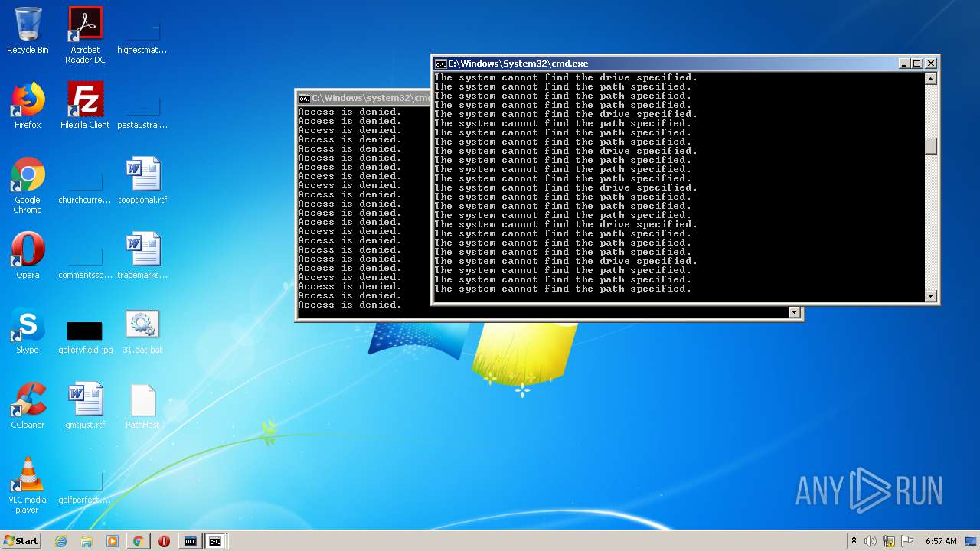Open the network tray icon
980x551 pixels.
tap(889, 541)
